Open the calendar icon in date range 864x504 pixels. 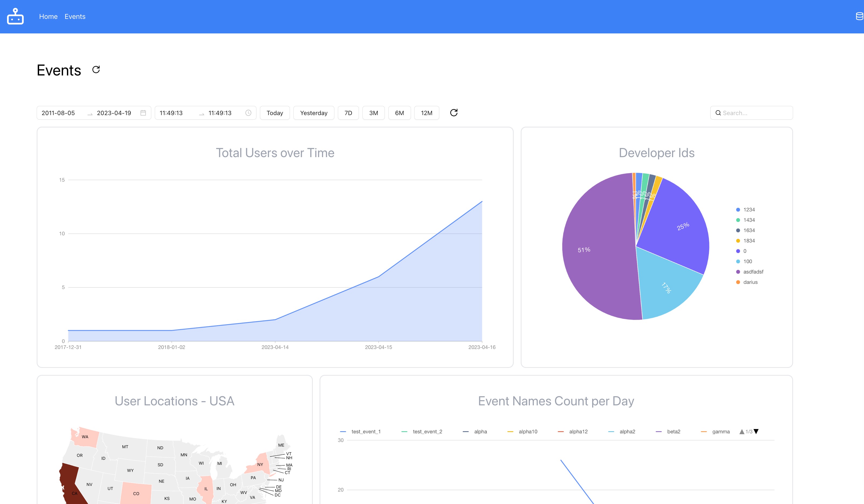point(143,113)
